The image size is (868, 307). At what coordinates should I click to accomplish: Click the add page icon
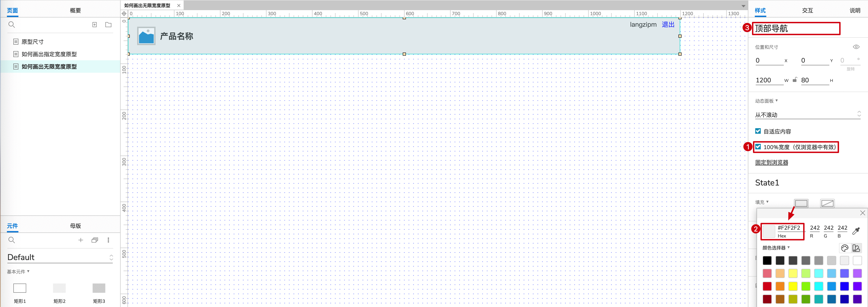(x=95, y=25)
